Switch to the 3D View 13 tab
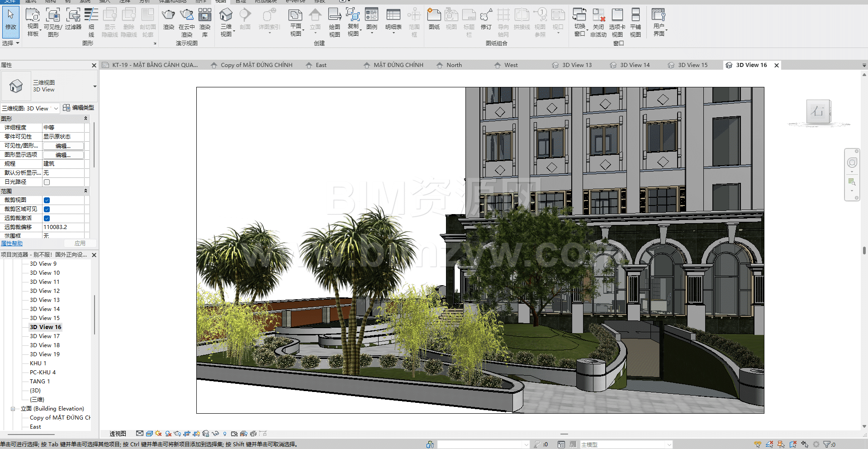The width and height of the screenshot is (868, 449). pos(572,65)
